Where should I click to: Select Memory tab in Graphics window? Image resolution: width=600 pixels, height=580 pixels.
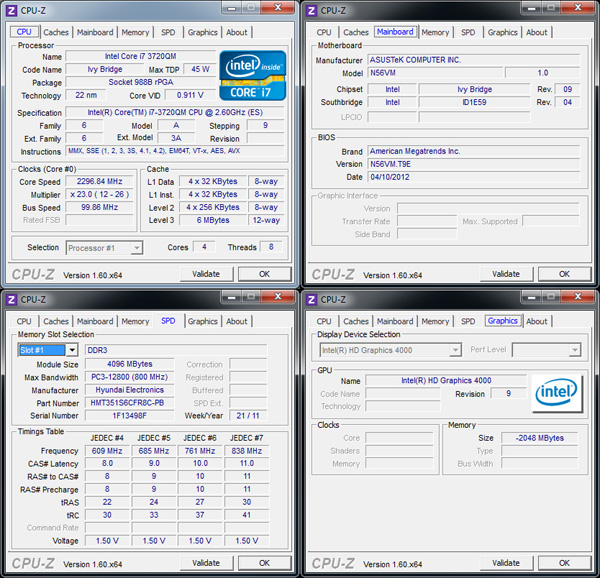click(x=435, y=321)
